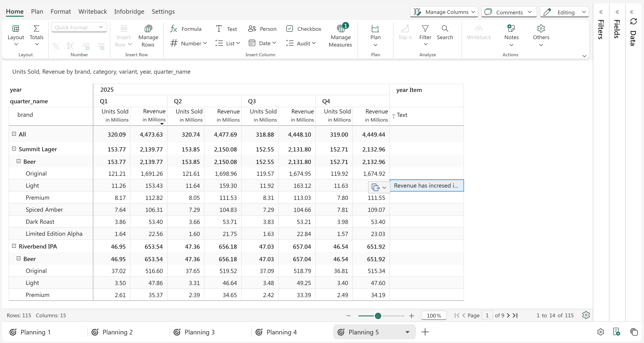Click Manage Rows icon

coord(148,28)
